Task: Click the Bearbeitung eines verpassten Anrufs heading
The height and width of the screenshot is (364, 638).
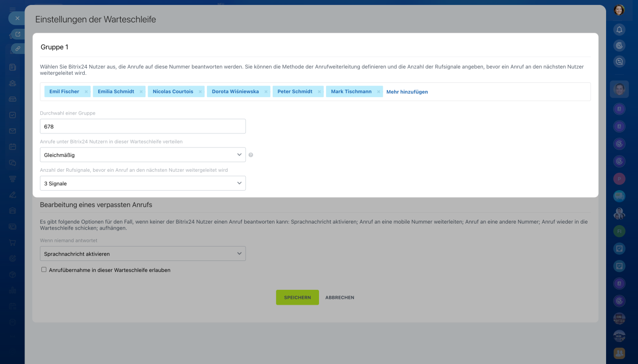Action: (x=96, y=205)
